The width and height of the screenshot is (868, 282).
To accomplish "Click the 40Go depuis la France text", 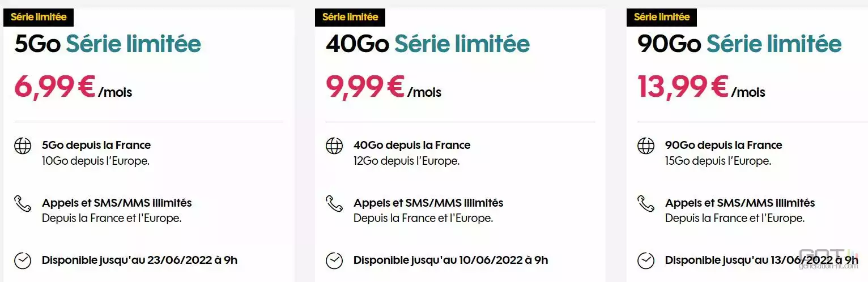I will pos(412,146).
